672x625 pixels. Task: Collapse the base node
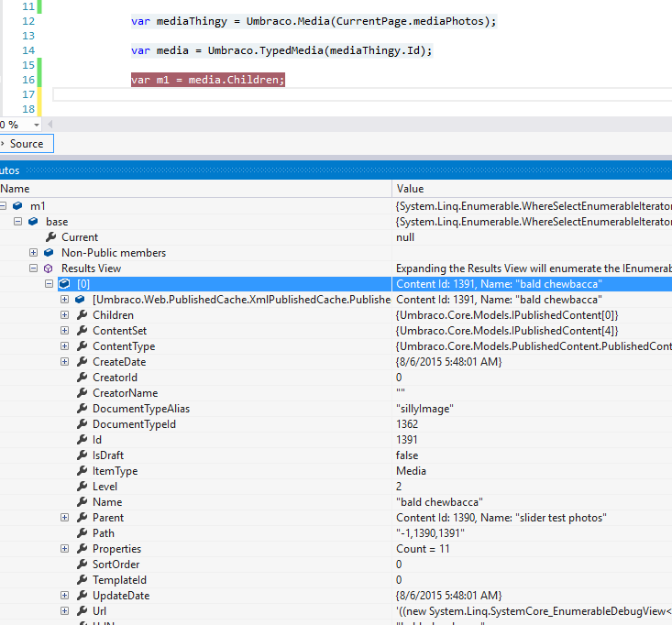click(17, 222)
